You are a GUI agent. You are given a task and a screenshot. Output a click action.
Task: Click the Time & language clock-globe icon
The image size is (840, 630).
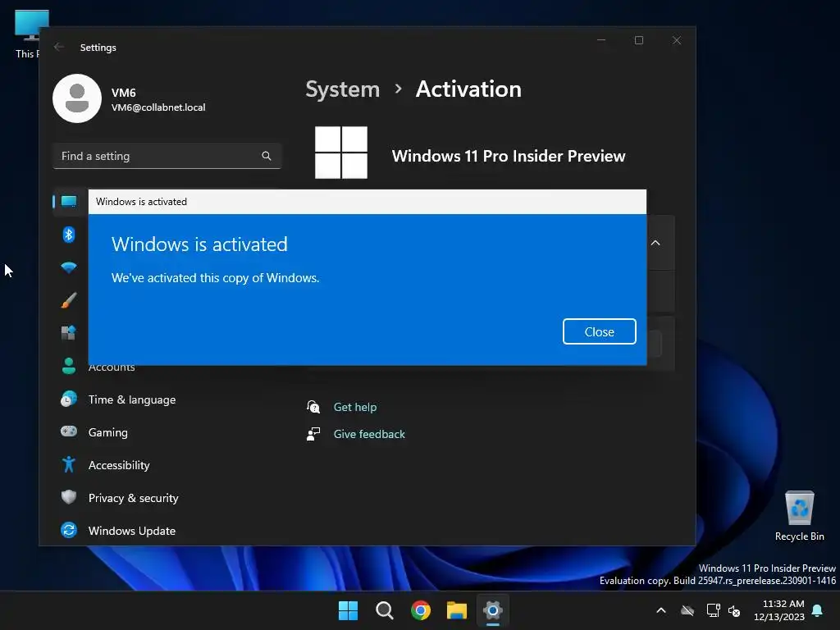click(69, 399)
